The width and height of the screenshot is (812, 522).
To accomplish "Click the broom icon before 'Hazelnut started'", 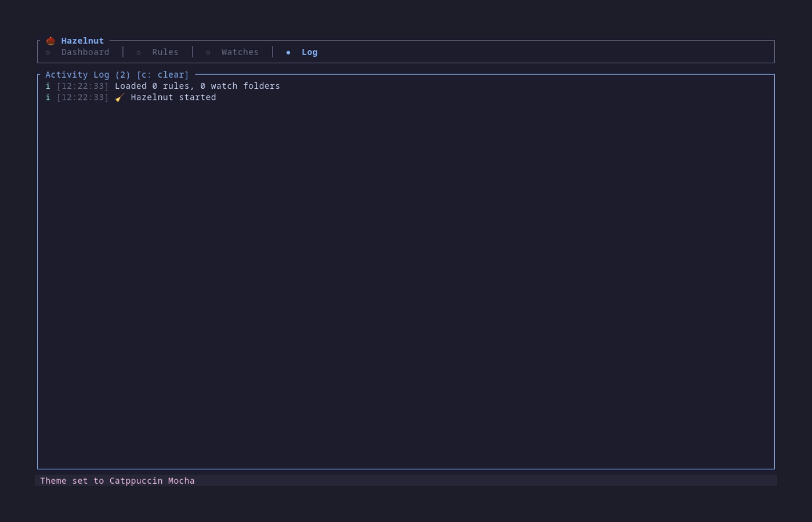I will [119, 97].
